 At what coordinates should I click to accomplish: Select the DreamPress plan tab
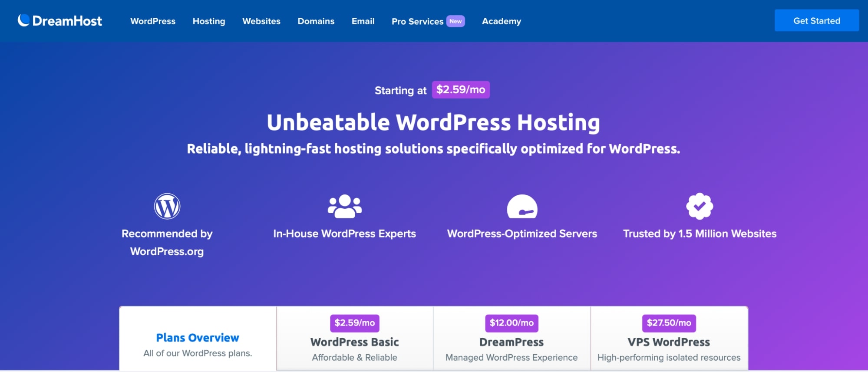pos(512,339)
